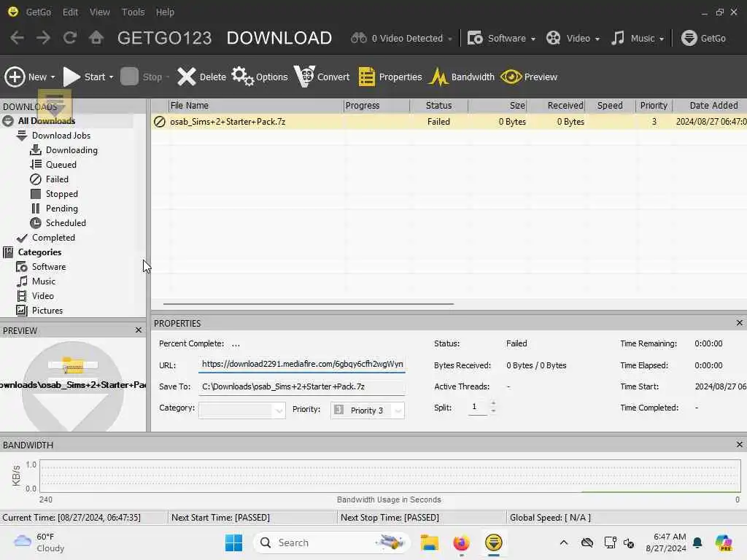
Task: Close the PROPERTIES panel
Action: tap(740, 323)
